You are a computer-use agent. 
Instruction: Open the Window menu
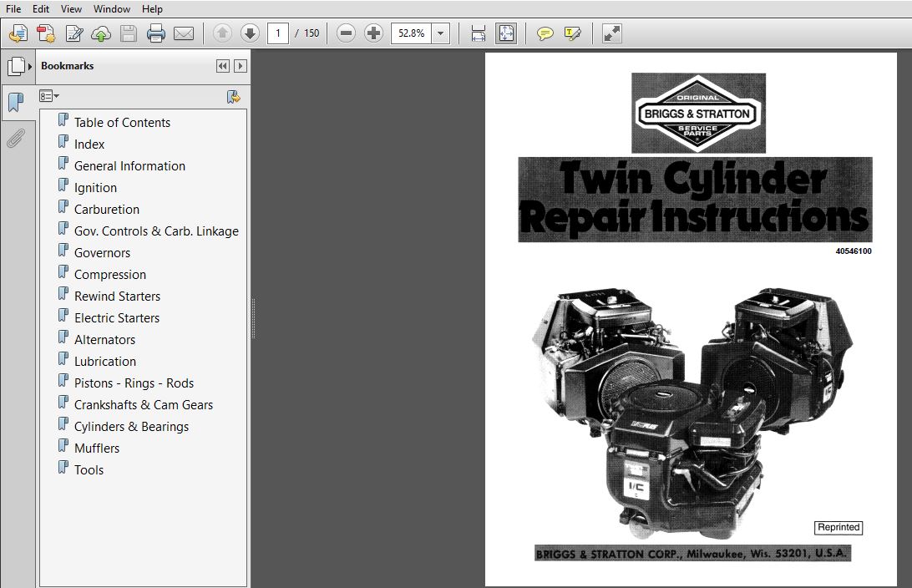[112, 8]
